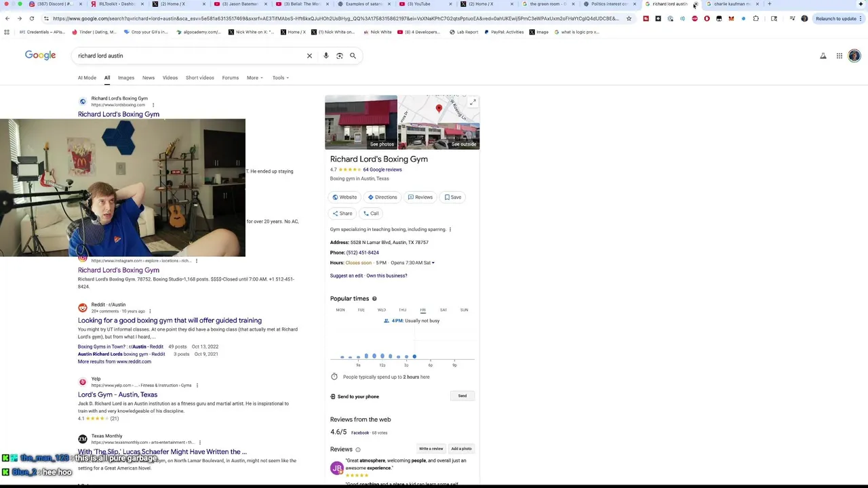This screenshot has height=488, width=868.
Task: Open Reddit guided training boxing gym result
Action: [x=170, y=321]
